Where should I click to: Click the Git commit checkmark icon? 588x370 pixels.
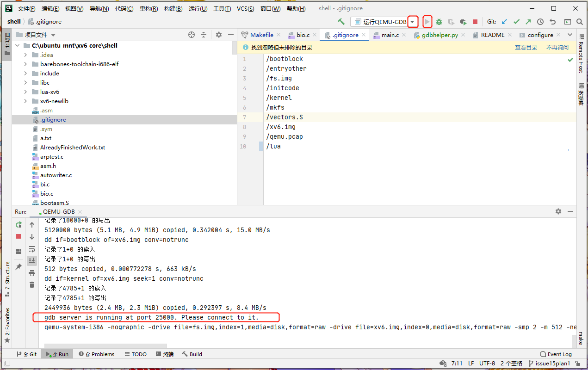coord(516,22)
